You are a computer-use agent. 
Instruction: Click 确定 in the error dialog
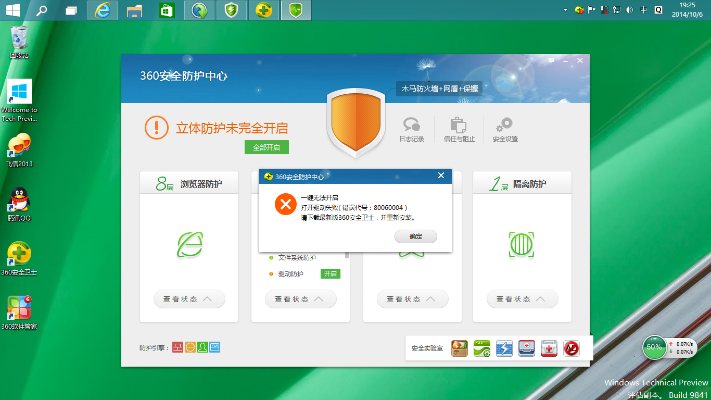pyautogui.click(x=416, y=236)
